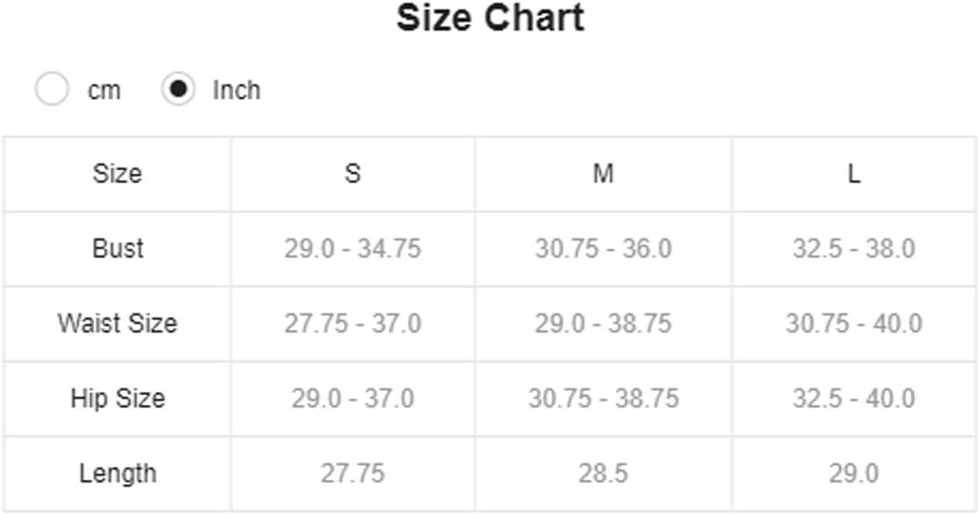980x515 pixels.
Task: Select the L column header
Action: (854, 174)
